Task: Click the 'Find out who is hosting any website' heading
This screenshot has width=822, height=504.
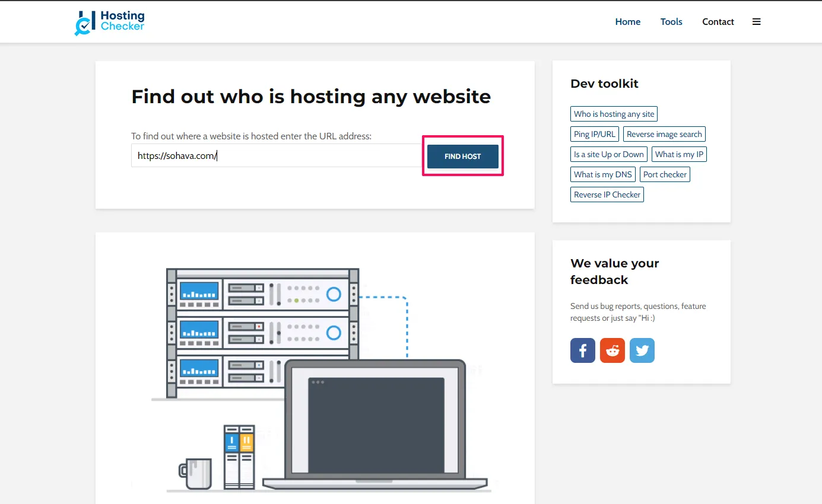Action: [311, 96]
